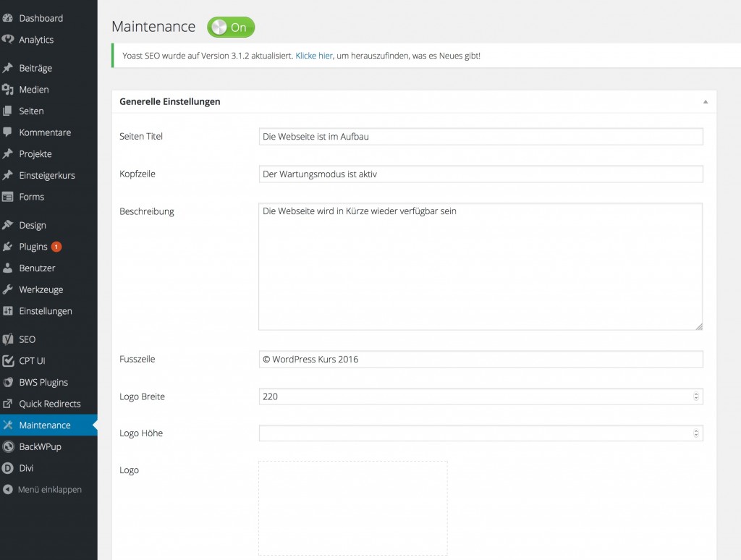The width and height of the screenshot is (741, 560).
Task: Toggle the Maintenance mode On switch
Action: (x=230, y=27)
